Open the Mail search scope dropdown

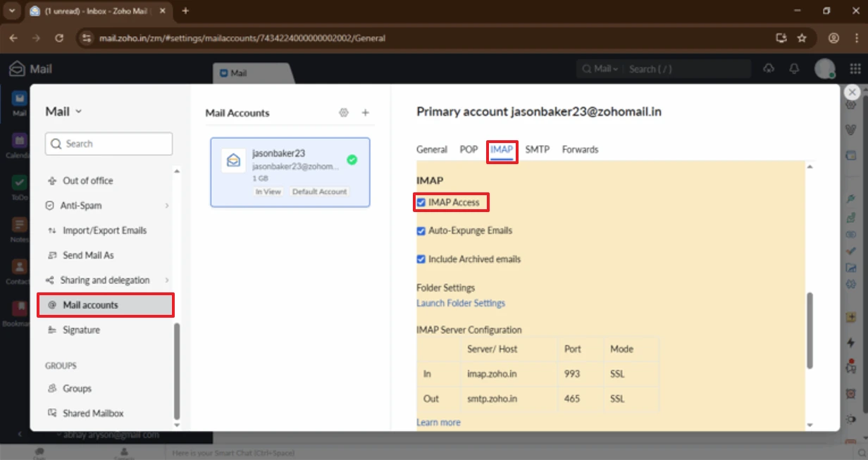tap(606, 69)
